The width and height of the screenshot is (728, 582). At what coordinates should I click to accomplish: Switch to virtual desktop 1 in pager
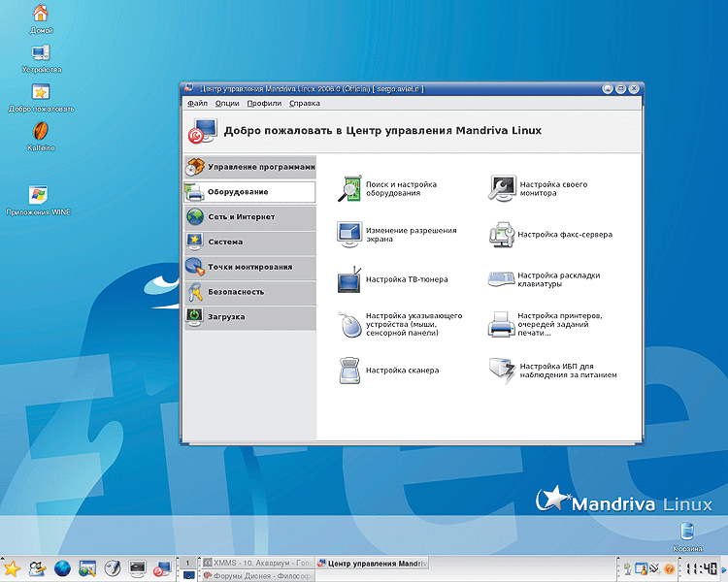click(187, 564)
